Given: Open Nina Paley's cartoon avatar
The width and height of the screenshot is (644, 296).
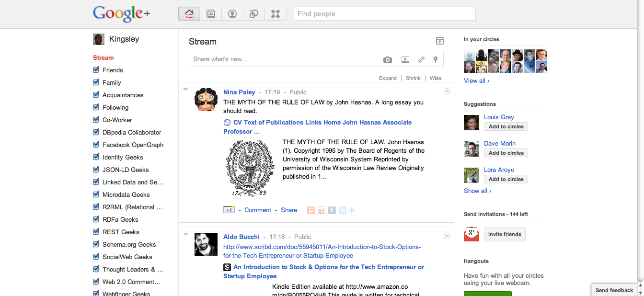Looking at the screenshot, I should coord(206,100).
